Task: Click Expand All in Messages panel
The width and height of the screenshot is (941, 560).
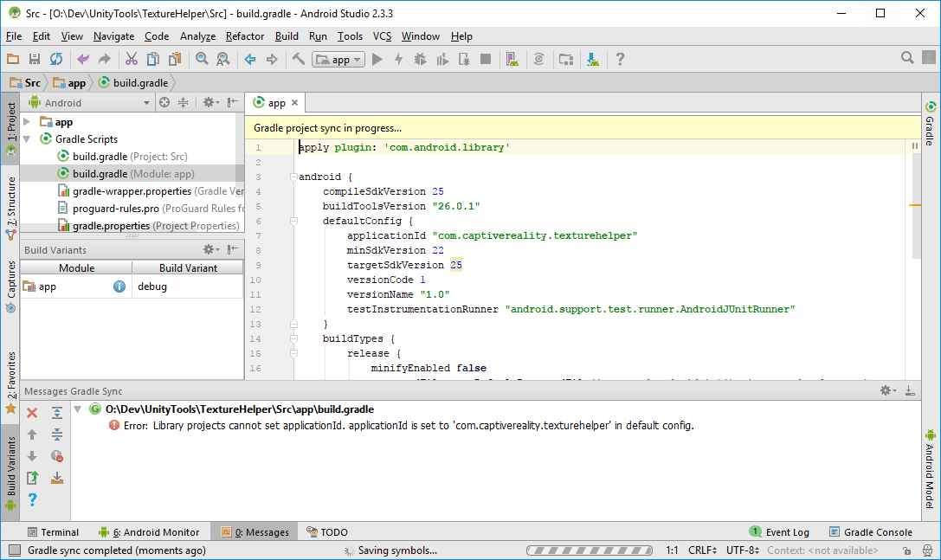Action: 57,413
